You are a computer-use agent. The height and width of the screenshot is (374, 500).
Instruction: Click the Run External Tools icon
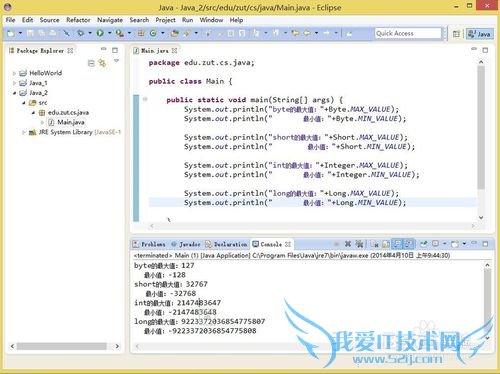click(x=120, y=33)
